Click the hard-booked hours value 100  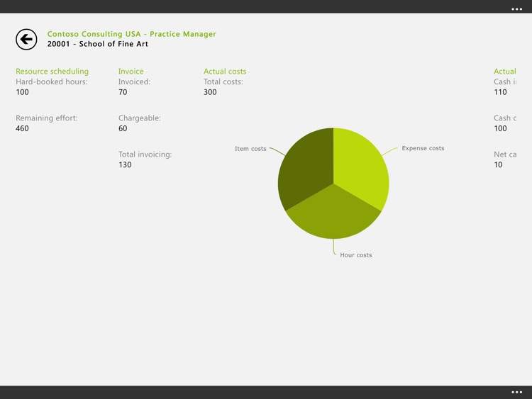pos(23,92)
